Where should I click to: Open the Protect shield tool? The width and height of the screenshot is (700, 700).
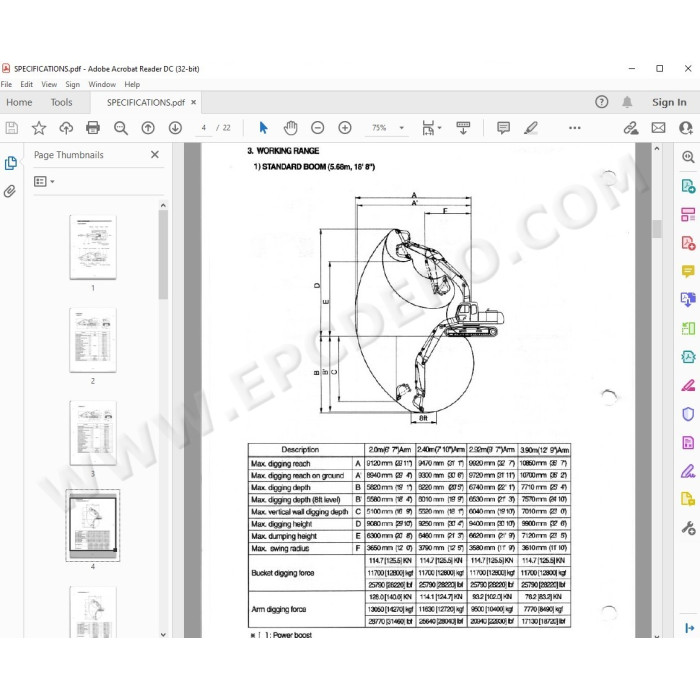[688, 414]
